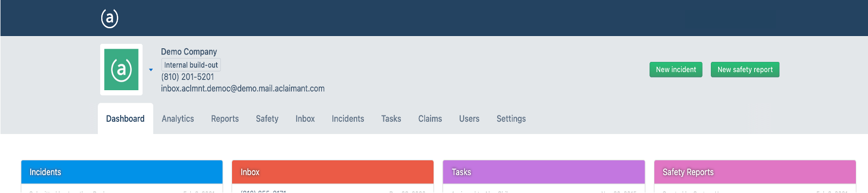Click the phone number (810) 201-5201
Image resolution: width=868 pixels, height=193 pixels.
click(x=187, y=77)
